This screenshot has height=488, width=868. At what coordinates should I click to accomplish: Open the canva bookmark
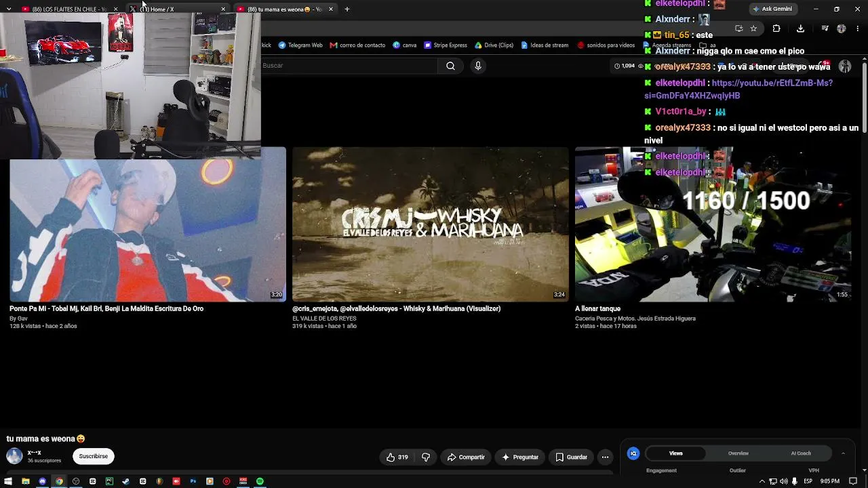[x=405, y=45]
